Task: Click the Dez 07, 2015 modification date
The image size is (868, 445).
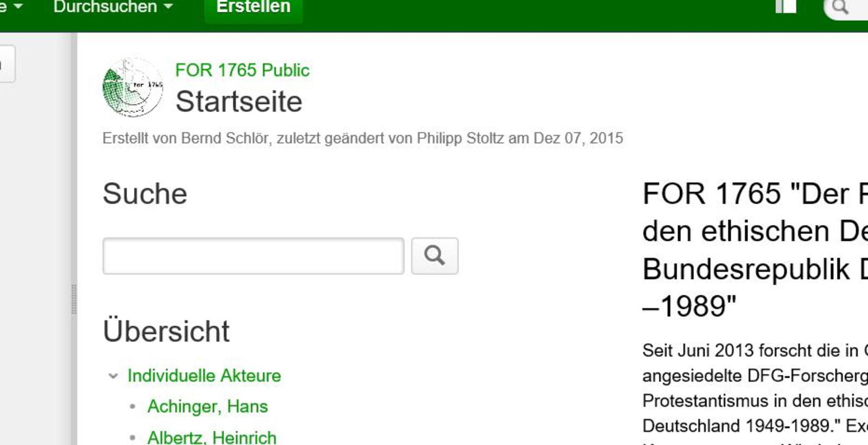Action: point(578,139)
